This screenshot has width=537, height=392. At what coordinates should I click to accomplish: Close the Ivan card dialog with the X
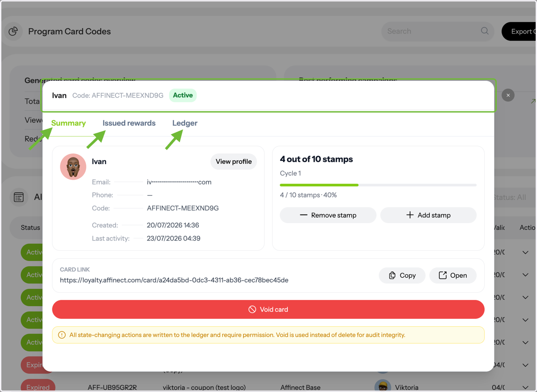pyautogui.click(x=508, y=95)
